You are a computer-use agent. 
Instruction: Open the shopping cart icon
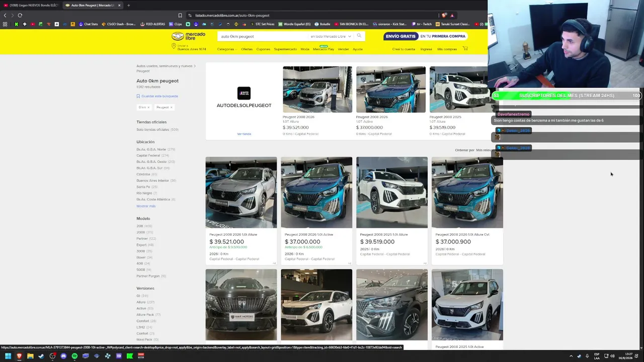[x=465, y=49]
